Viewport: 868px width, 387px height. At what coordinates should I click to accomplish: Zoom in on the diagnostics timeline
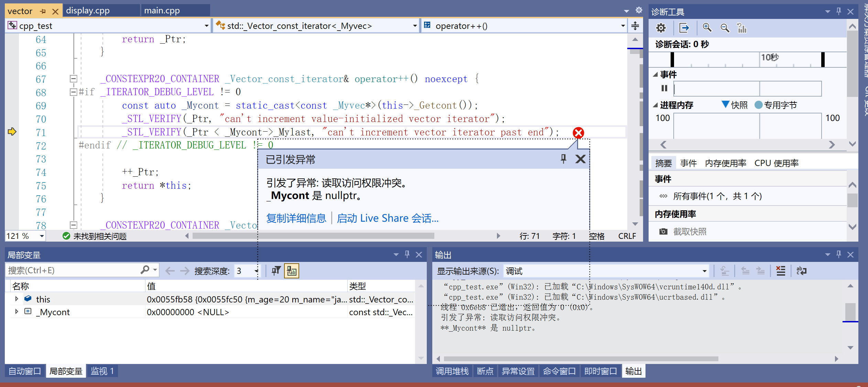coord(707,28)
